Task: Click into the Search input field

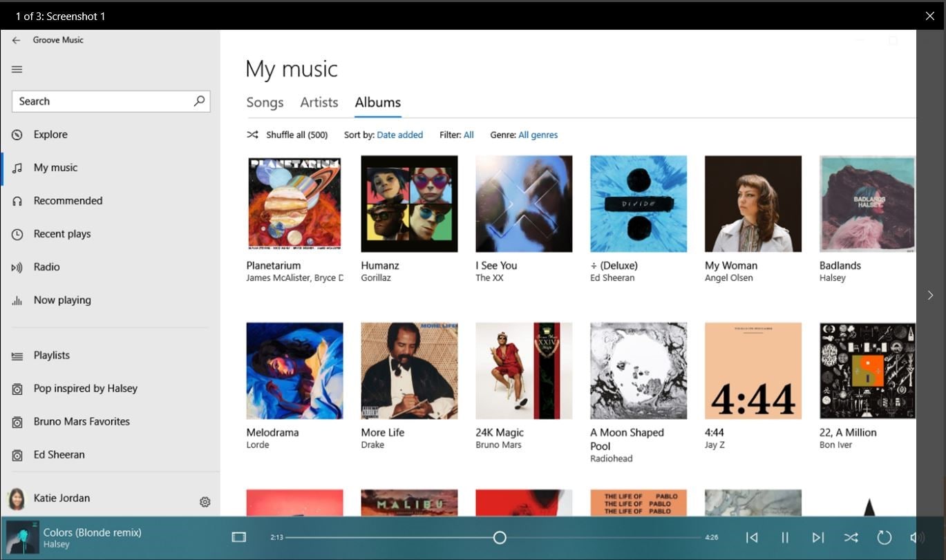Action: point(111,101)
